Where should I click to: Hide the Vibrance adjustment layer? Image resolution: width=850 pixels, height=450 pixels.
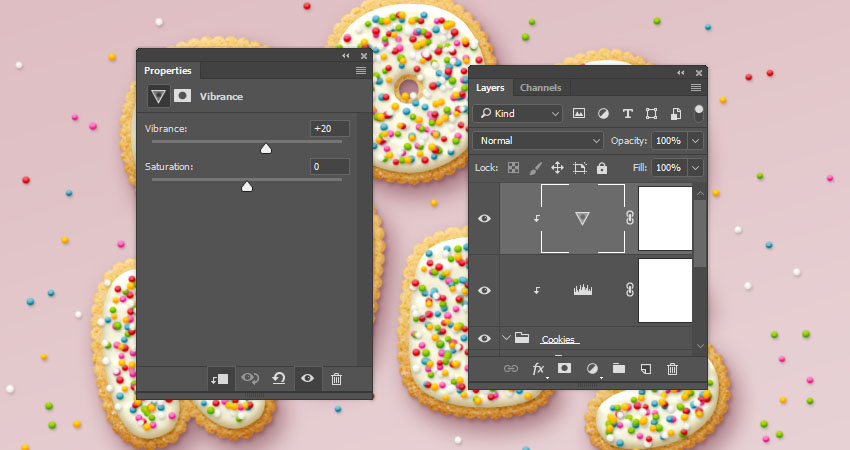485,218
